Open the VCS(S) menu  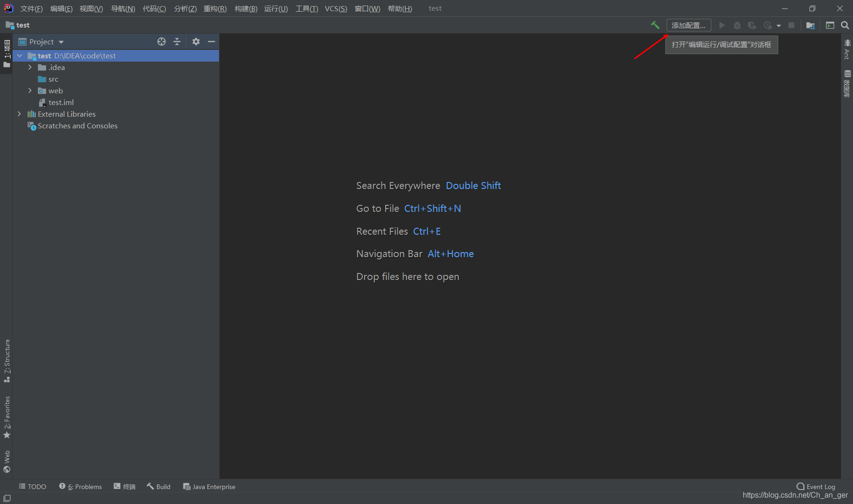pyautogui.click(x=336, y=8)
